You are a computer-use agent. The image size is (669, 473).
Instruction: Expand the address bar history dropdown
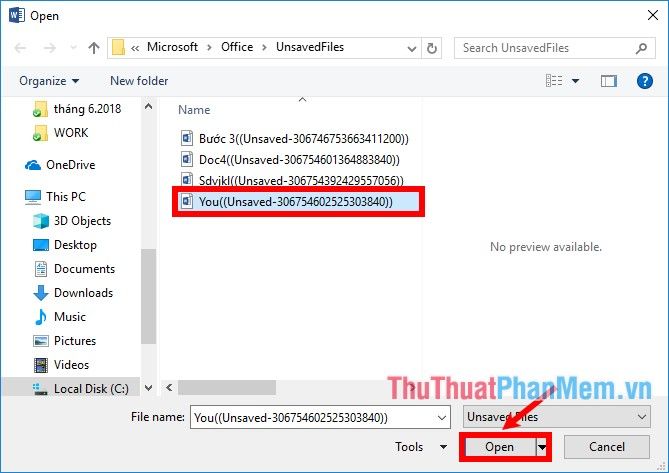412,48
